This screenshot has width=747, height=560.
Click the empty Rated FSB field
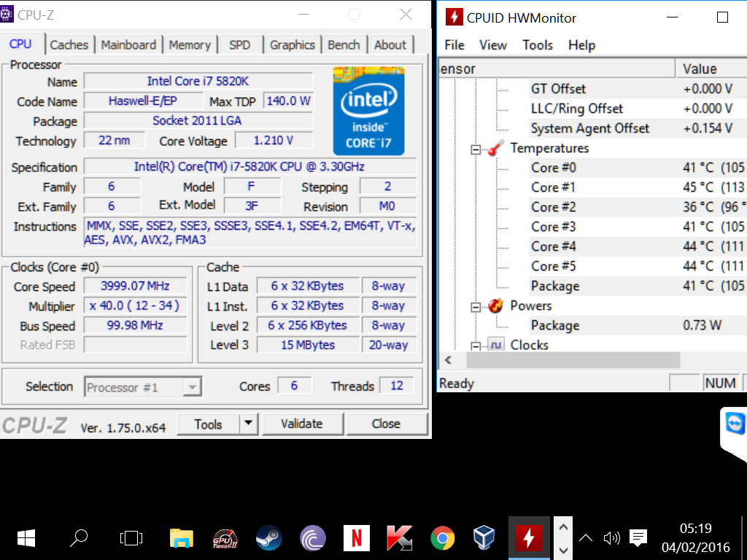135,345
